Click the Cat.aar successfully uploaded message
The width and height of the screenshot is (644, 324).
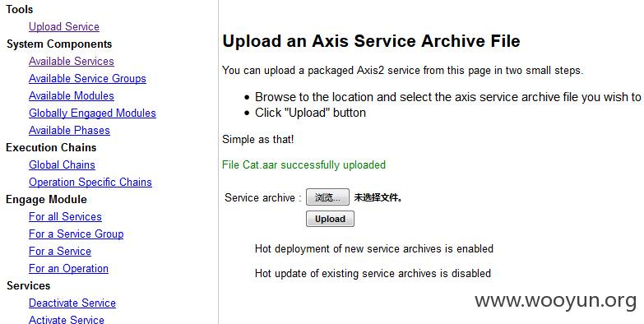(x=304, y=165)
